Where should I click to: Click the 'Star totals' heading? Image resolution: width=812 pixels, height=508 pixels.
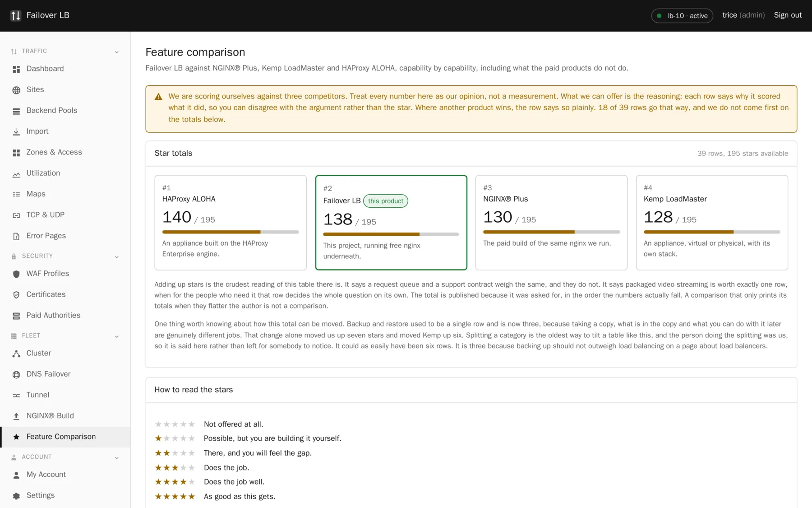tap(173, 153)
